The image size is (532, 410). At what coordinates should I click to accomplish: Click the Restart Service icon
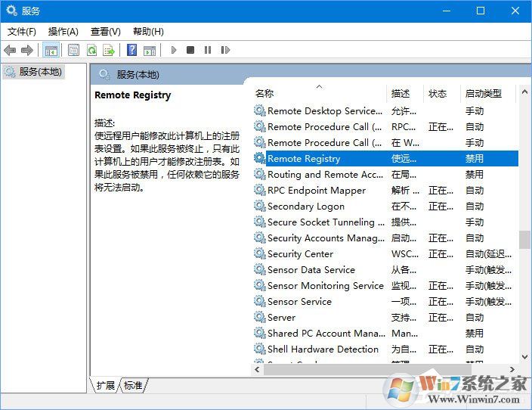[225, 50]
